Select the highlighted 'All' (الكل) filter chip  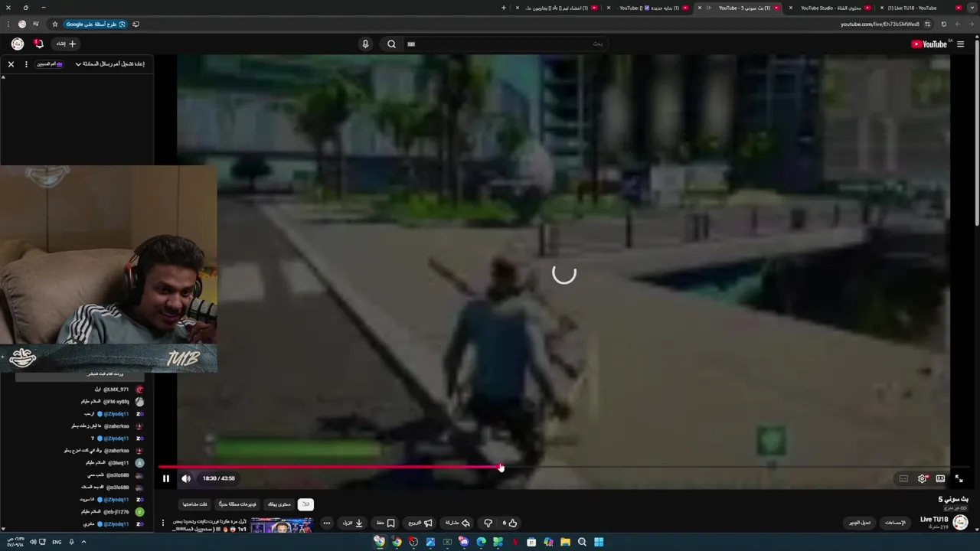(x=305, y=504)
